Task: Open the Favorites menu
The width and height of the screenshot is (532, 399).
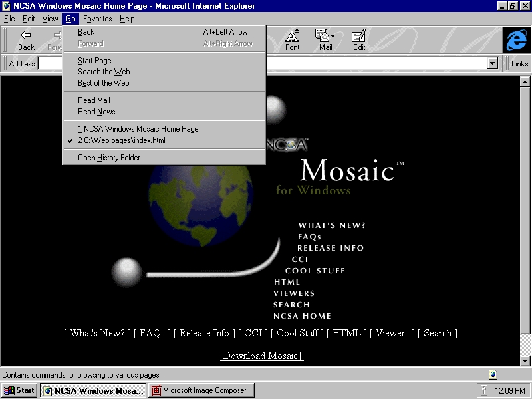Action: coord(97,19)
